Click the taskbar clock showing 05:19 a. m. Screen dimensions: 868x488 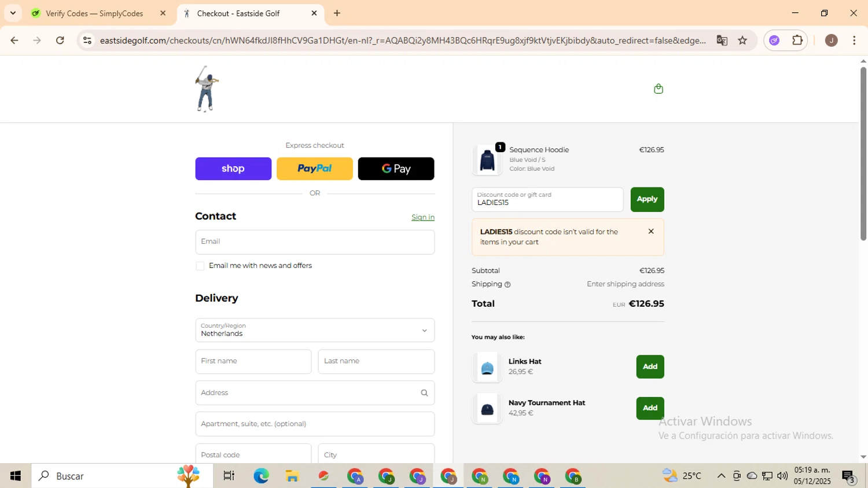click(x=812, y=476)
